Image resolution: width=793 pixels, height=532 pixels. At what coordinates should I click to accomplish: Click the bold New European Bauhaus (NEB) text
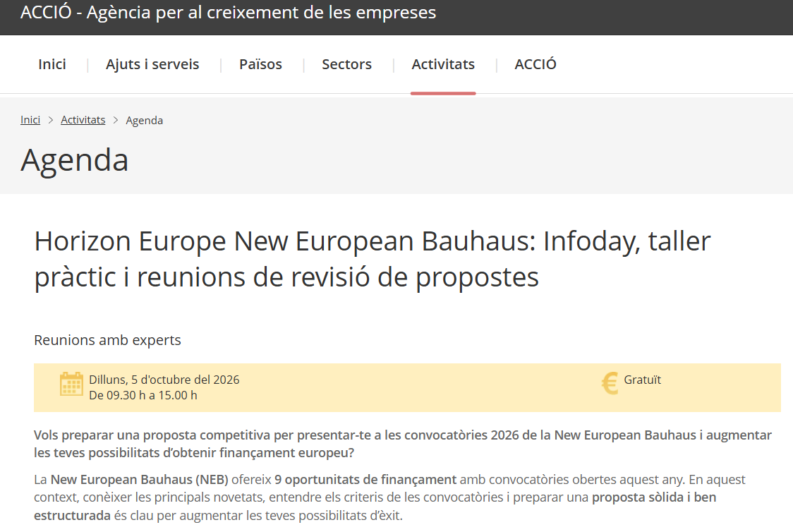point(140,479)
